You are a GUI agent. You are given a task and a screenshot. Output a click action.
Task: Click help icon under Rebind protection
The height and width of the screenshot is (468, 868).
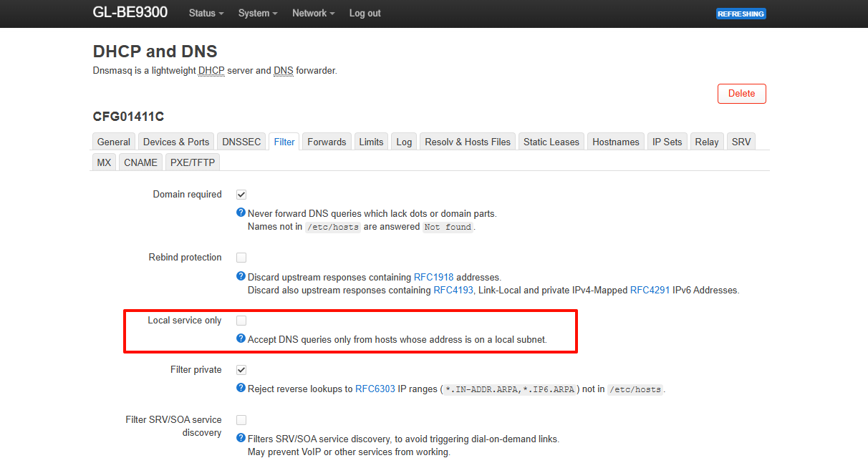pyautogui.click(x=241, y=276)
